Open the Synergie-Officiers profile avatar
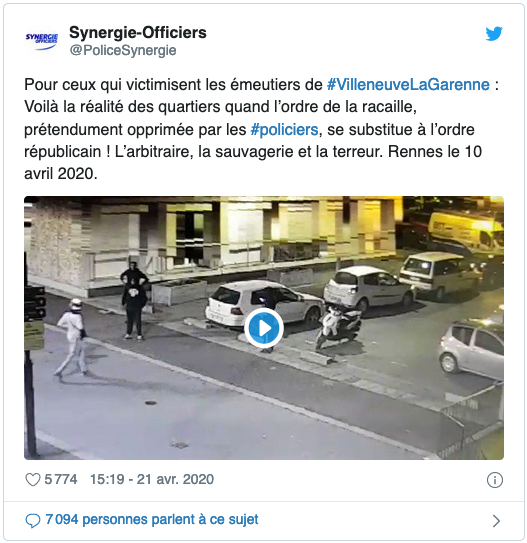The height and width of the screenshot is (543, 527). (42, 42)
